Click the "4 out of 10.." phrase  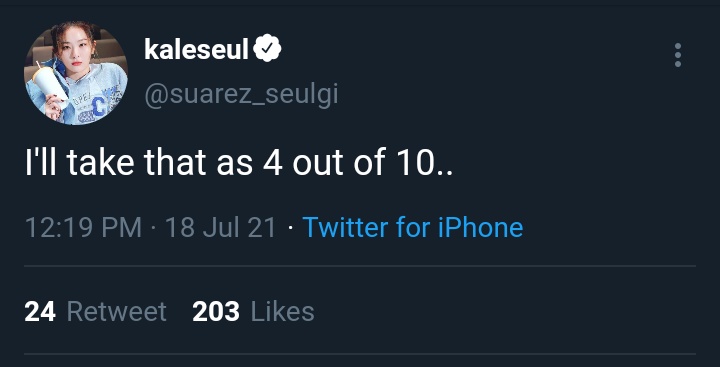click(358, 163)
